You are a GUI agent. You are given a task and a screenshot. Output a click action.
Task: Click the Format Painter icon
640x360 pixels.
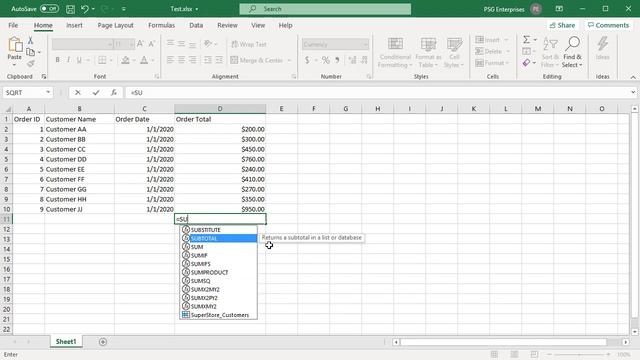coord(30,64)
